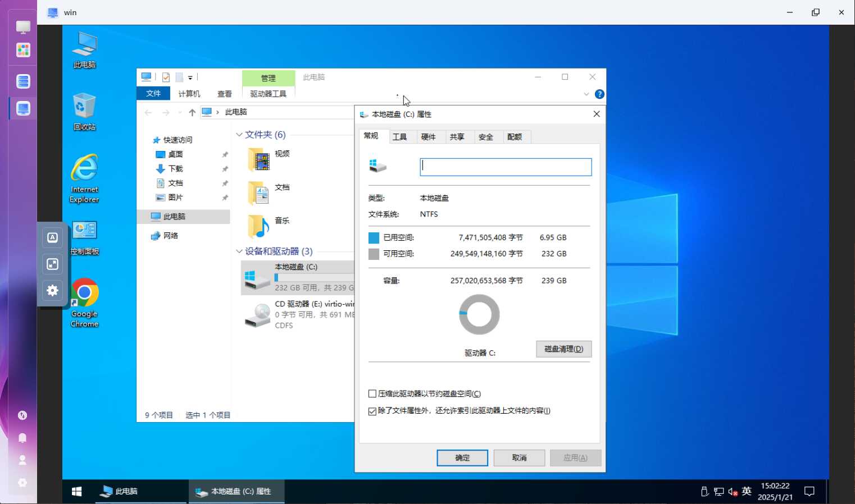This screenshot has width=855, height=504.
Task: Open the settings gear in the VM side panel
Action: [x=52, y=291]
